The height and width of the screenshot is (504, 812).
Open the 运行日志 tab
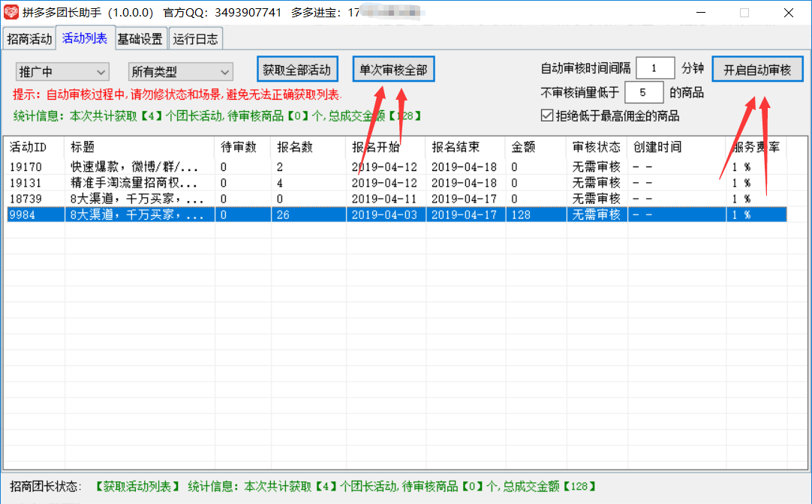coord(195,39)
